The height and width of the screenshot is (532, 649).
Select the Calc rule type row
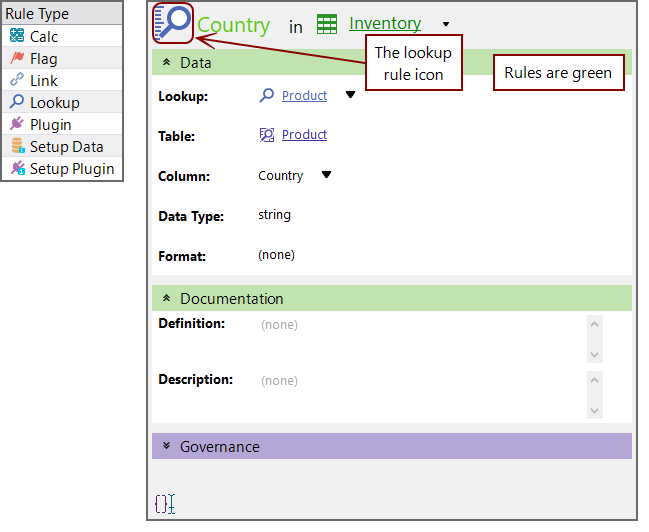(62, 36)
